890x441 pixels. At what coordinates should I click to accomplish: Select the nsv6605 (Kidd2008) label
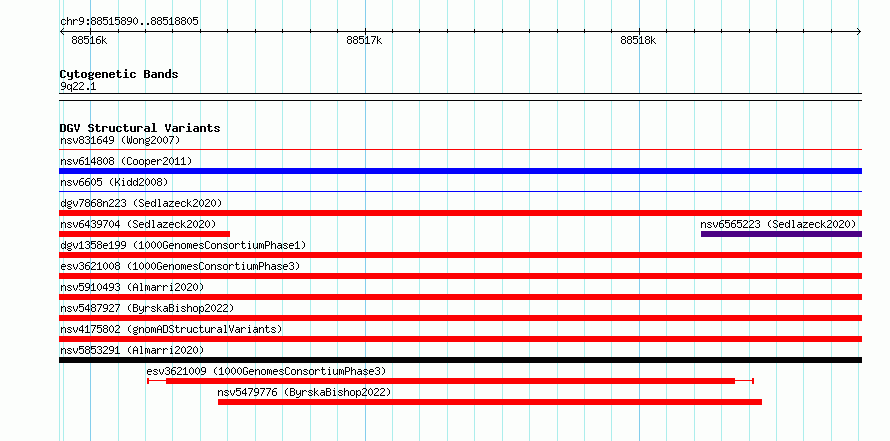coord(114,182)
